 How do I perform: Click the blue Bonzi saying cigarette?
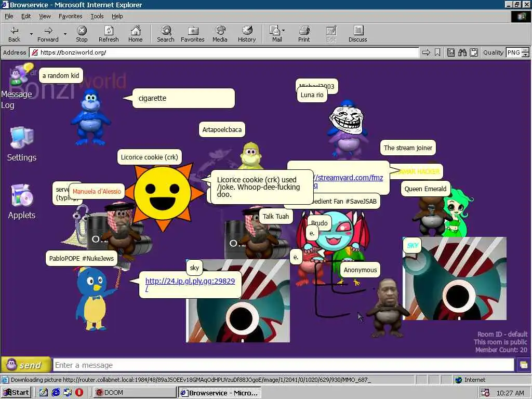tap(90, 117)
